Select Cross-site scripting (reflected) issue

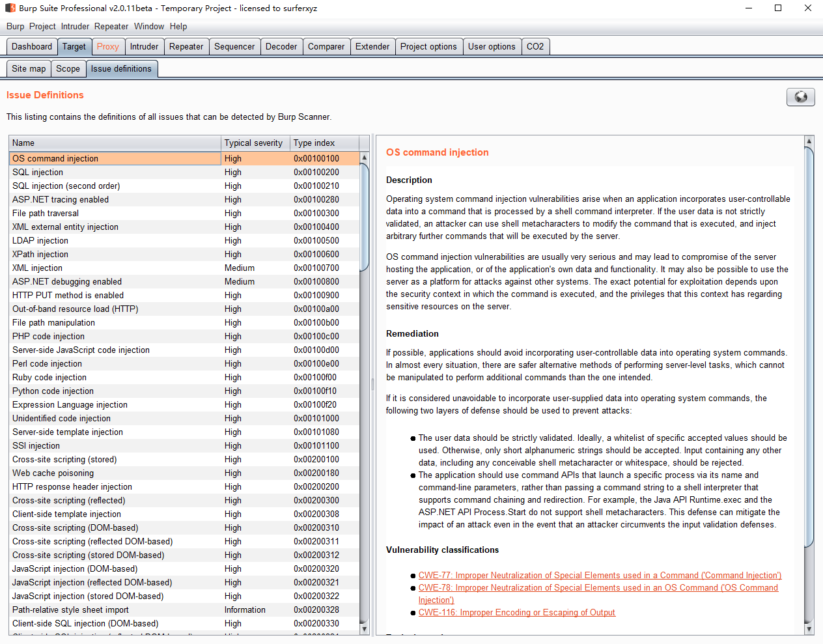tap(68, 501)
